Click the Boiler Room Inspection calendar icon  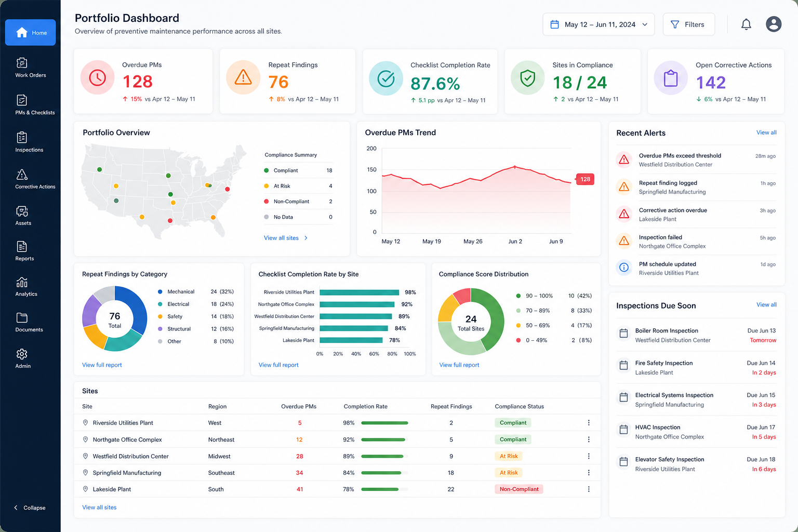tap(623, 334)
